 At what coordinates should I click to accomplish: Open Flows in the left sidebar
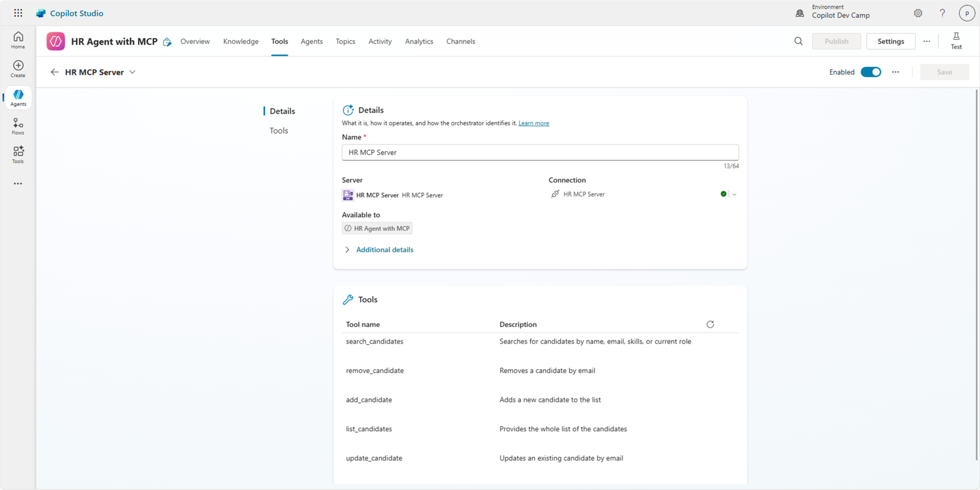[x=18, y=127]
